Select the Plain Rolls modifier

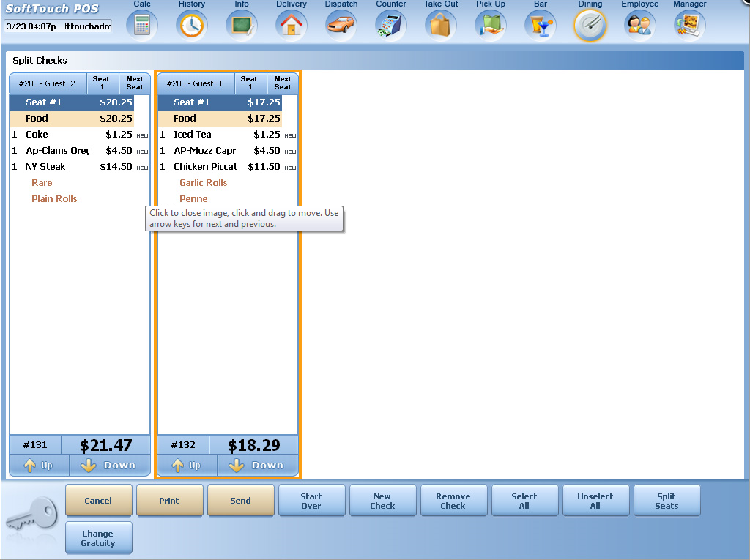[54, 199]
